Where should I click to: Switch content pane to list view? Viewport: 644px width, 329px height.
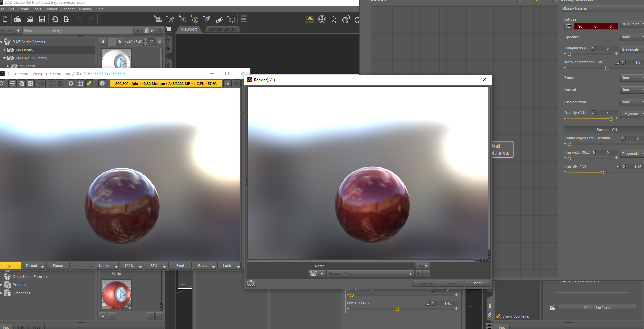click(159, 42)
